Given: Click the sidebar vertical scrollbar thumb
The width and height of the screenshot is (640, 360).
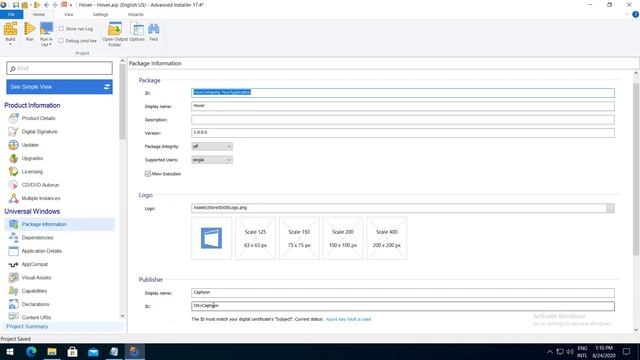Looking at the screenshot, I should point(122,102).
